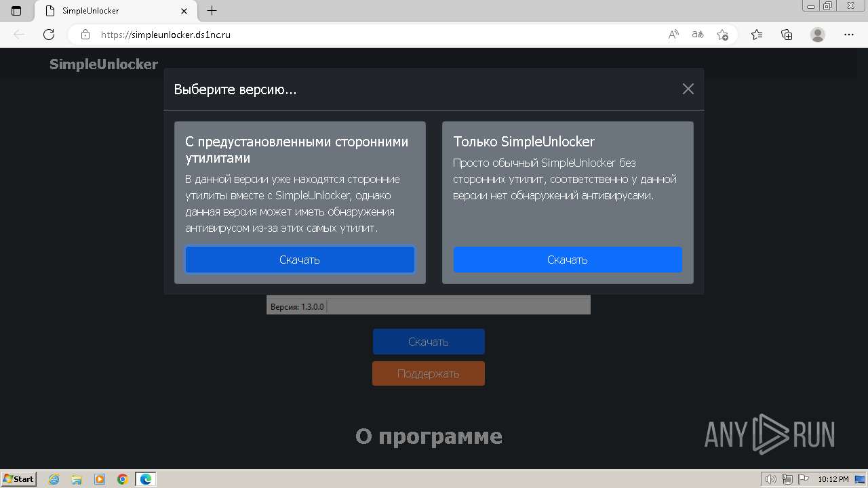Open Action Center flag tray icon
This screenshot has height=488, width=868.
tap(803, 479)
